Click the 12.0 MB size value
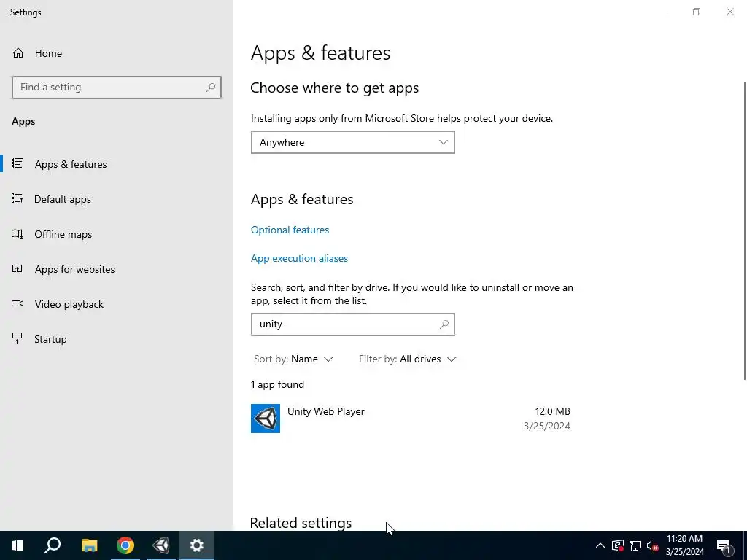This screenshot has width=747, height=560. point(553,411)
